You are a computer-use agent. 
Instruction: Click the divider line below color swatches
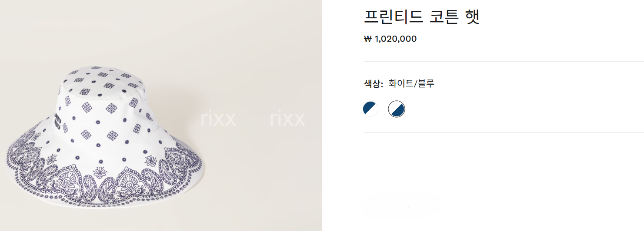(x=504, y=132)
